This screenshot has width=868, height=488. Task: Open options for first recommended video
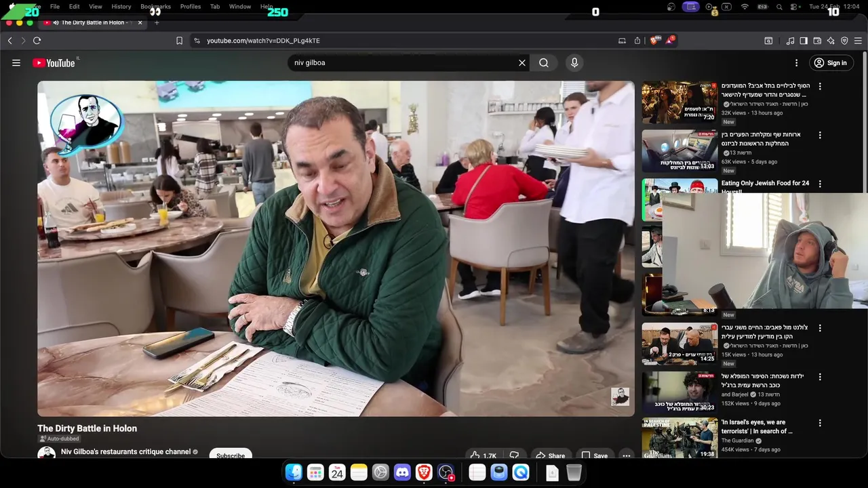pyautogui.click(x=820, y=86)
